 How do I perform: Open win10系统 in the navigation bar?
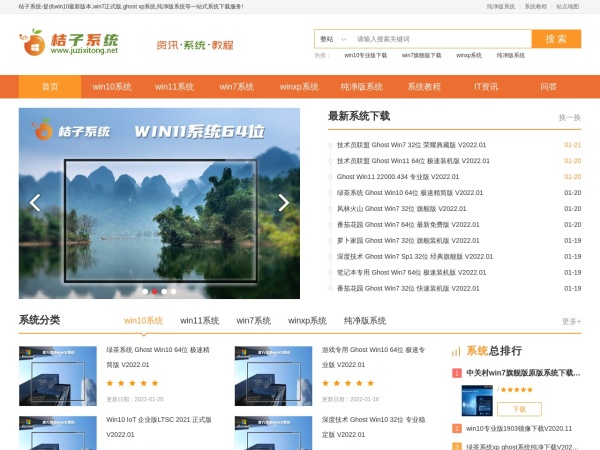pyautogui.click(x=112, y=87)
